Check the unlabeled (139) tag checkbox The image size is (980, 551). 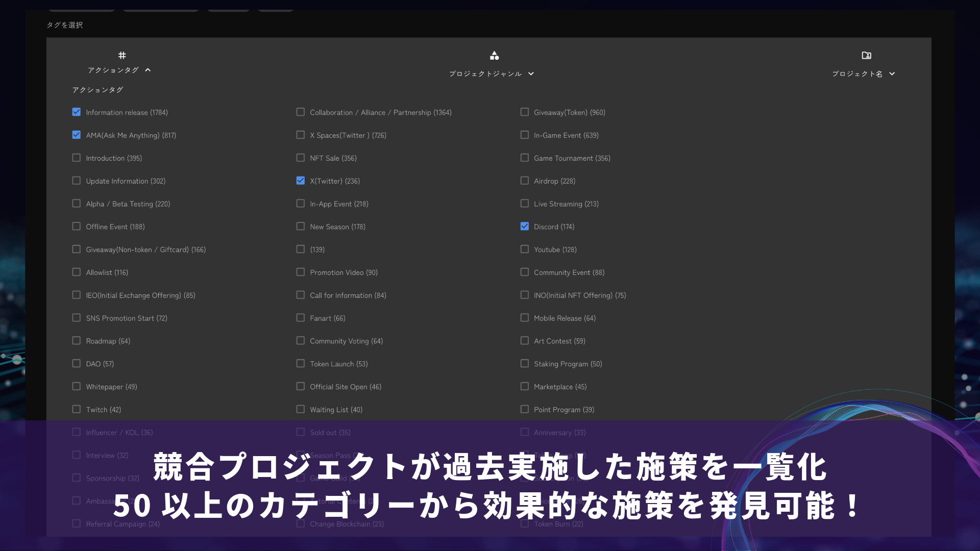pyautogui.click(x=301, y=249)
